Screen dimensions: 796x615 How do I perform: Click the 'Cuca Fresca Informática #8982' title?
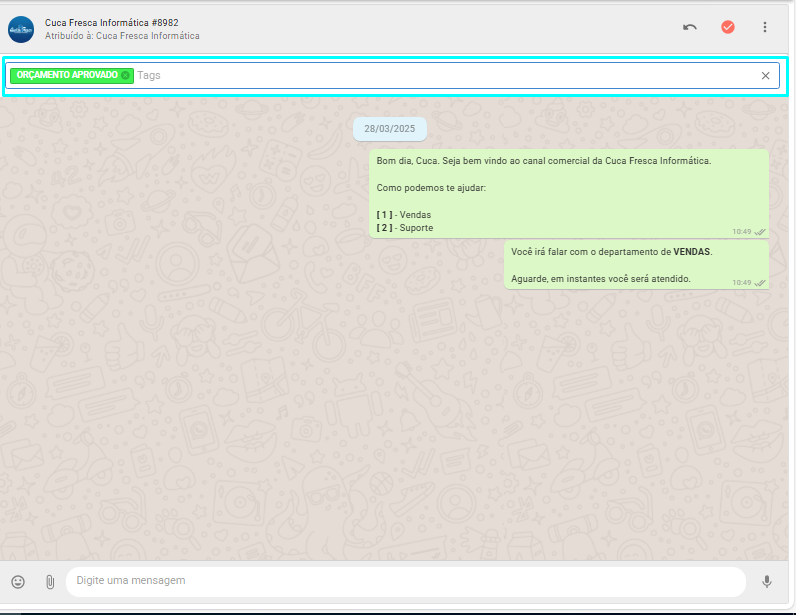point(112,22)
